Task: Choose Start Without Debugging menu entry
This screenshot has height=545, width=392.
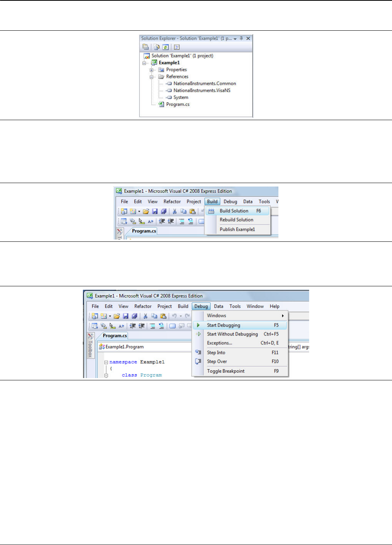Action: pos(240,334)
